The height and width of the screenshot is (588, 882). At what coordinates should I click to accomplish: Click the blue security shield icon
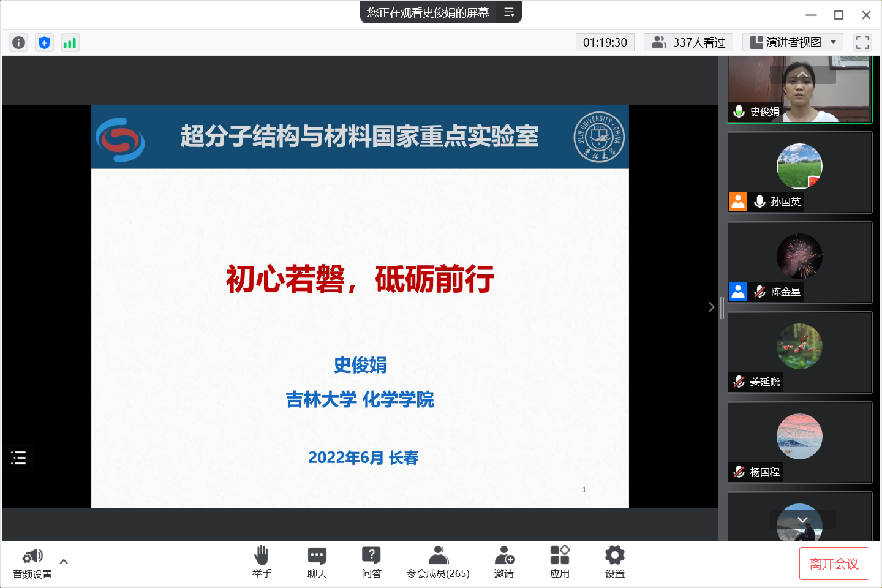[x=44, y=42]
